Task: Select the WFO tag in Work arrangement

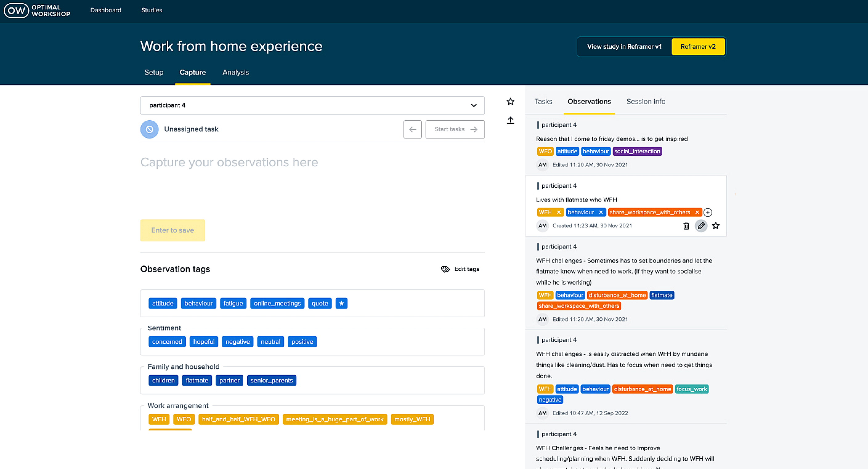Action: point(184,419)
